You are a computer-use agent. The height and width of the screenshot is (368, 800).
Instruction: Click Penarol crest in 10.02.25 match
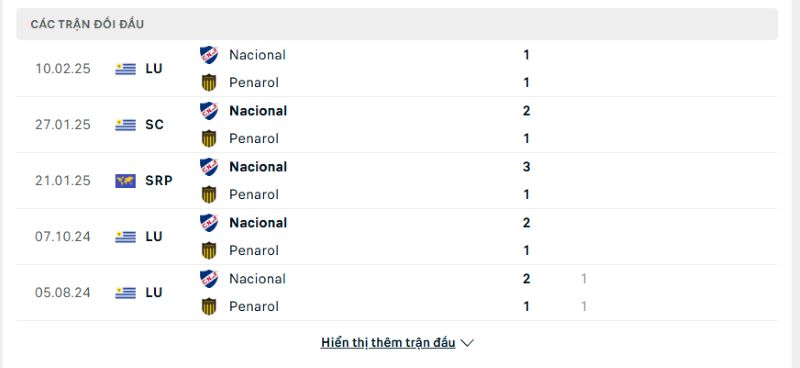point(209,83)
